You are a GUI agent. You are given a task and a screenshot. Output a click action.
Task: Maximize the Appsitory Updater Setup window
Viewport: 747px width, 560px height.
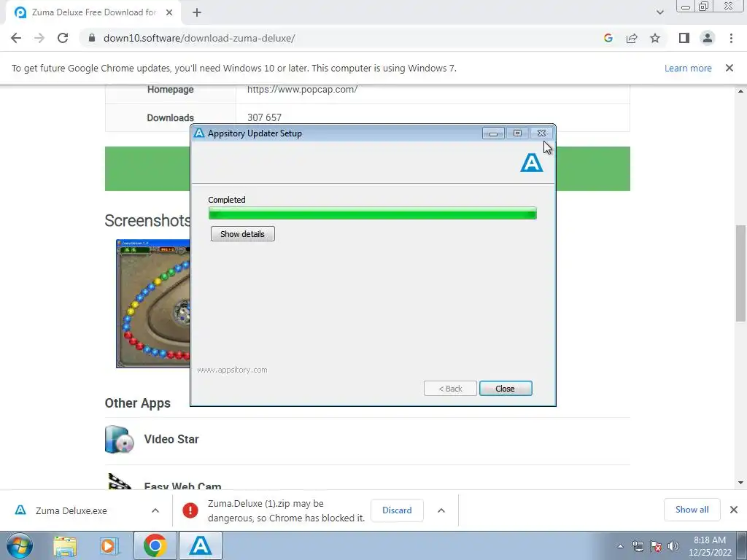point(517,133)
